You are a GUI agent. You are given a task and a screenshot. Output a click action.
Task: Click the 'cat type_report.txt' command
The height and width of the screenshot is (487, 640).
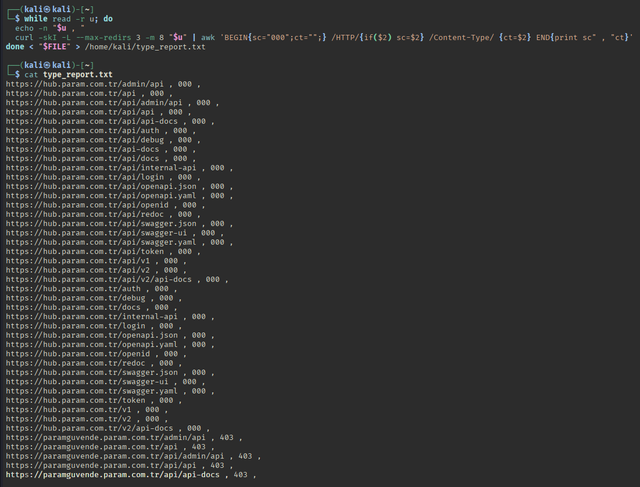pos(68,75)
